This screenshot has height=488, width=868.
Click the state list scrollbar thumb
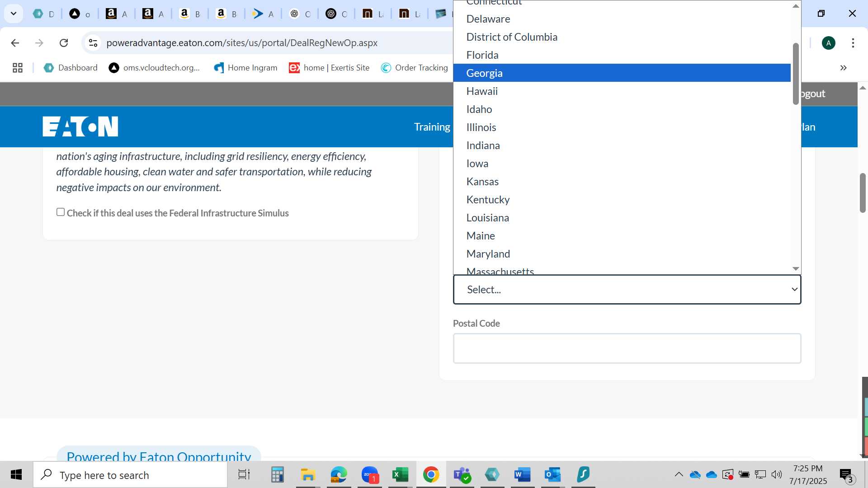tap(796, 74)
